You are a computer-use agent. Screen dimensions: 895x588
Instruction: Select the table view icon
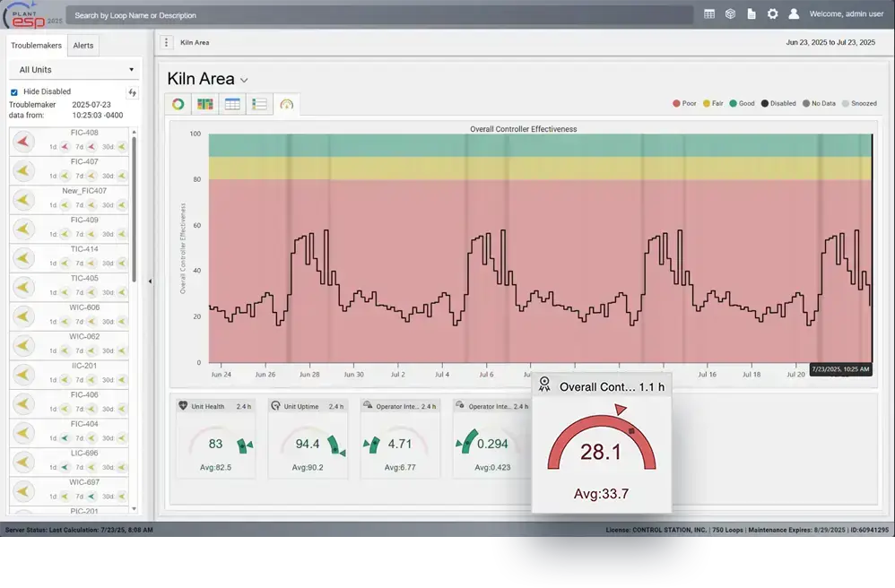pos(232,103)
